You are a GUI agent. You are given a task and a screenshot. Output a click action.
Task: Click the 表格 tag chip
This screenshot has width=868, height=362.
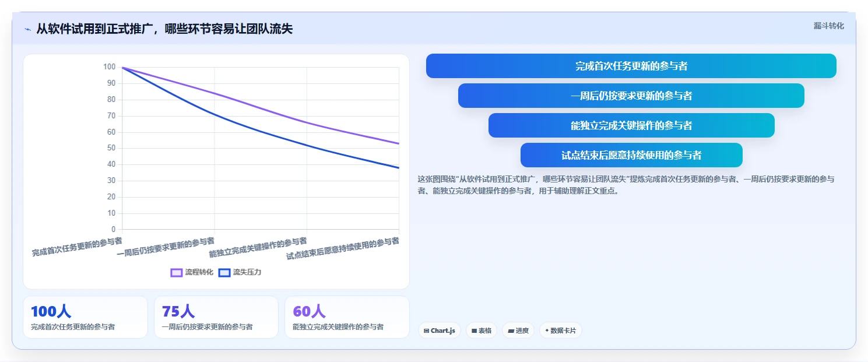tap(482, 331)
